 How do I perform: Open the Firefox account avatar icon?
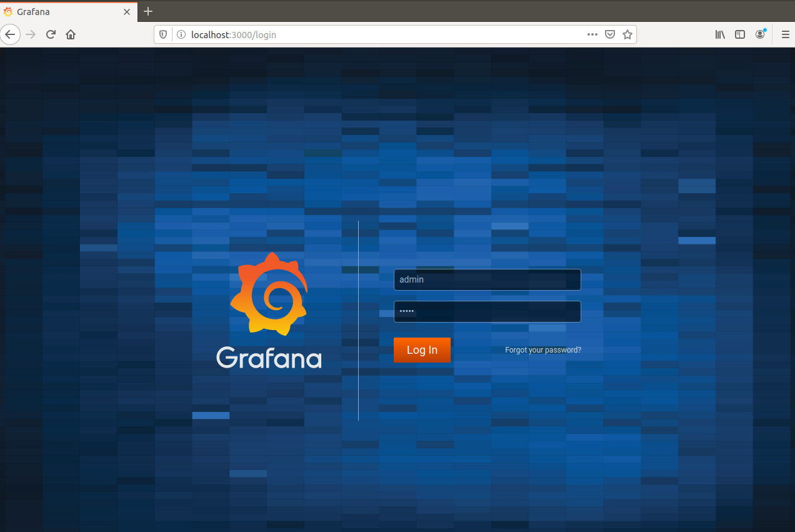tap(760, 34)
